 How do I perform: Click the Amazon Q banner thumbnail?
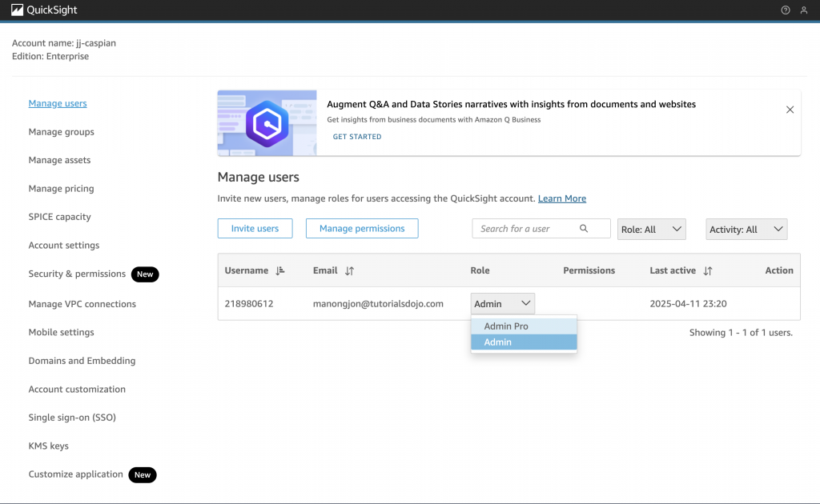click(267, 122)
